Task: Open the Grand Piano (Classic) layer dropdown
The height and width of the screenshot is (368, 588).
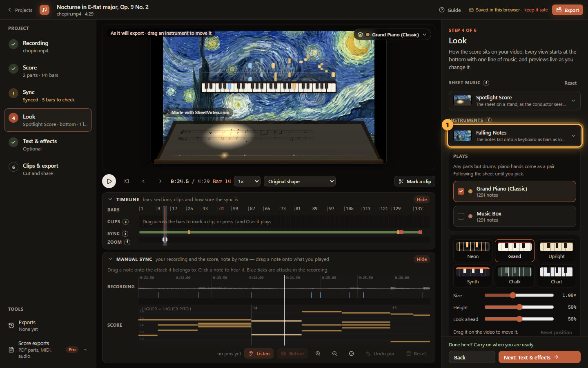Action: [392, 35]
